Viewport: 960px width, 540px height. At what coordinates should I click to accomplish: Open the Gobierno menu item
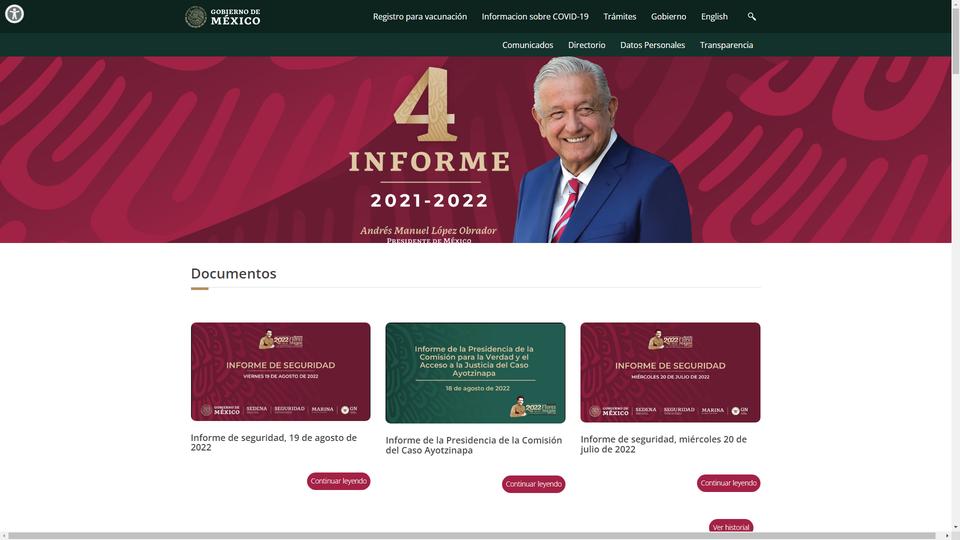tap(668, 17)
